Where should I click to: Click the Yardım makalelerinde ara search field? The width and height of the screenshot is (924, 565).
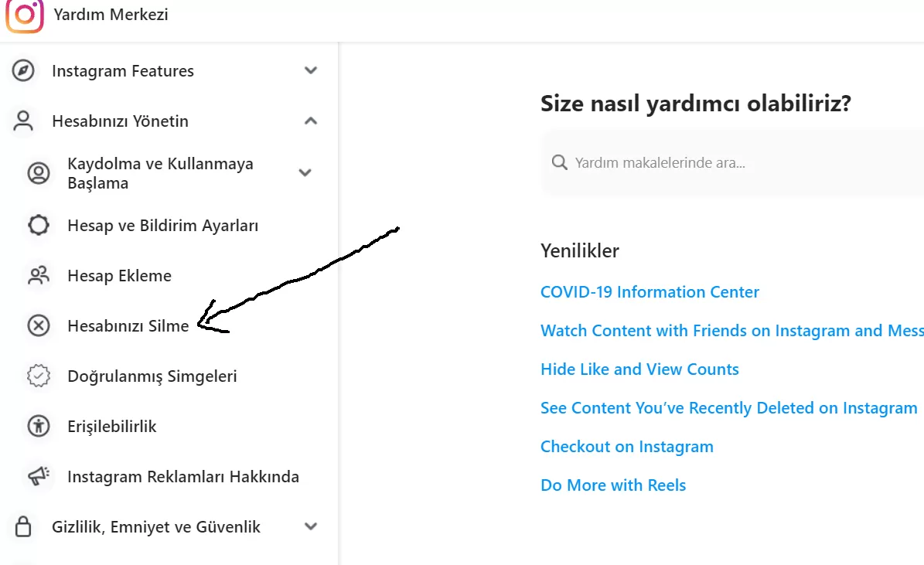(x=732, y=162)
